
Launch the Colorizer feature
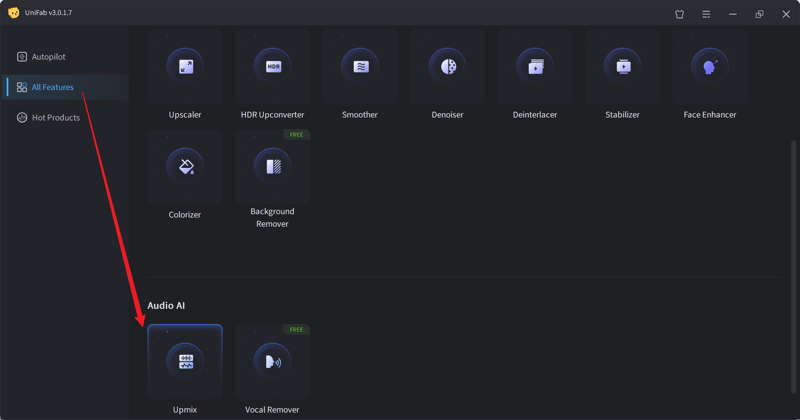click(185, 167)
